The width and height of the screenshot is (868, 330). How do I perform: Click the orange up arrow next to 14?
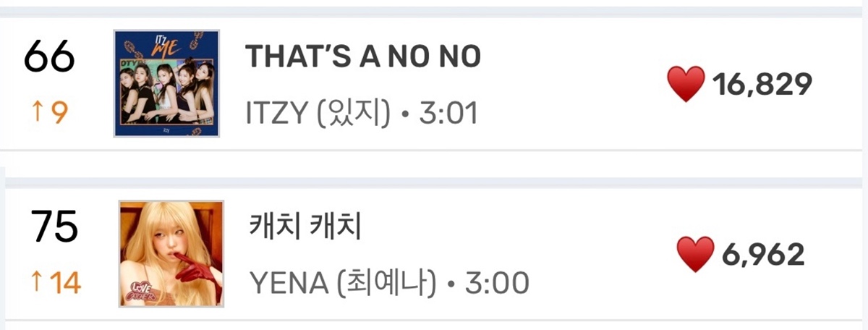coord(37,282)
